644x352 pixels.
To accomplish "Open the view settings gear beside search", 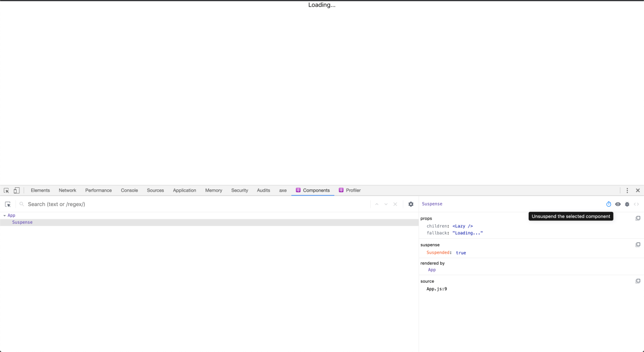I will coord(411,204).
